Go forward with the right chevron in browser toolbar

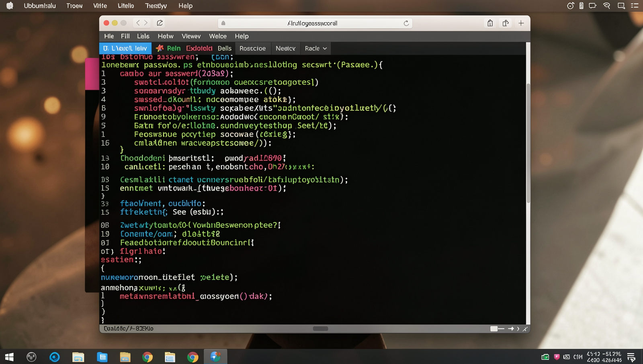click(146, 23)
